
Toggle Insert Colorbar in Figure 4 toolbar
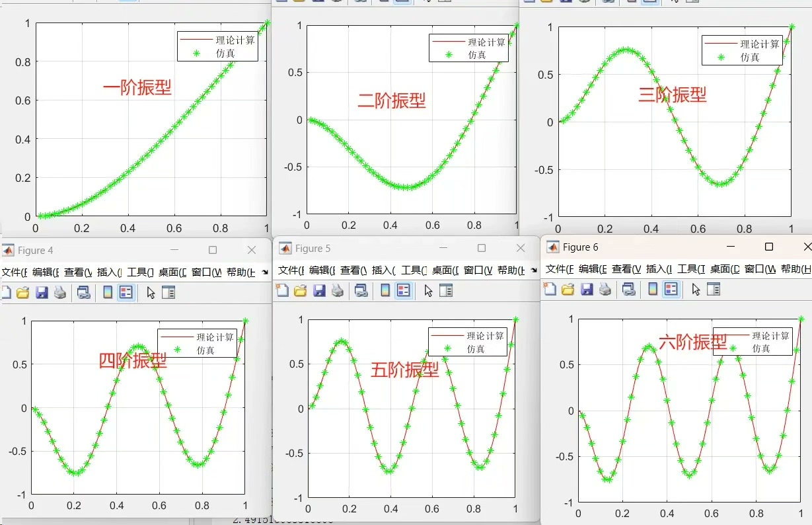(108, 292)
